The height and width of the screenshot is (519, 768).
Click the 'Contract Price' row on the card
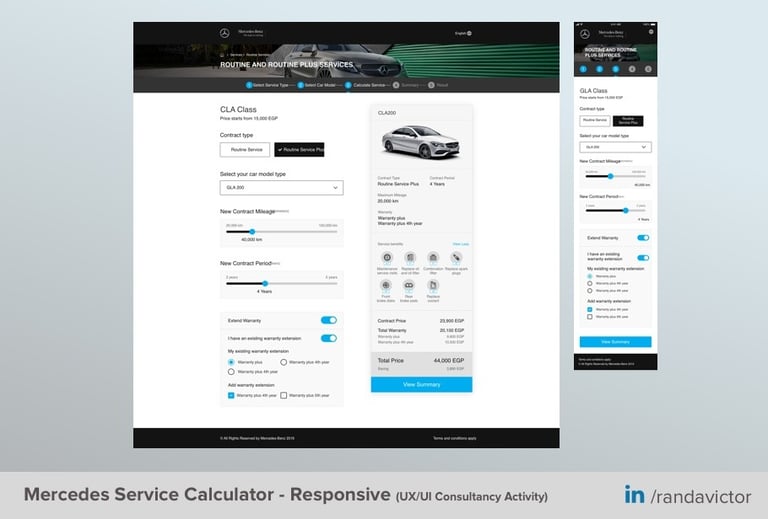pyautogui.click(x=421, y=321)
